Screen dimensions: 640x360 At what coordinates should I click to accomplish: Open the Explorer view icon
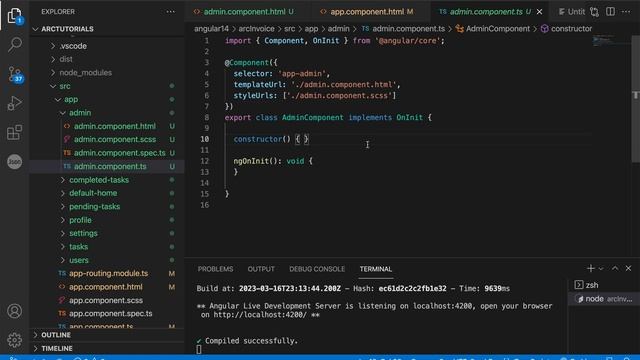coord(14,16)
